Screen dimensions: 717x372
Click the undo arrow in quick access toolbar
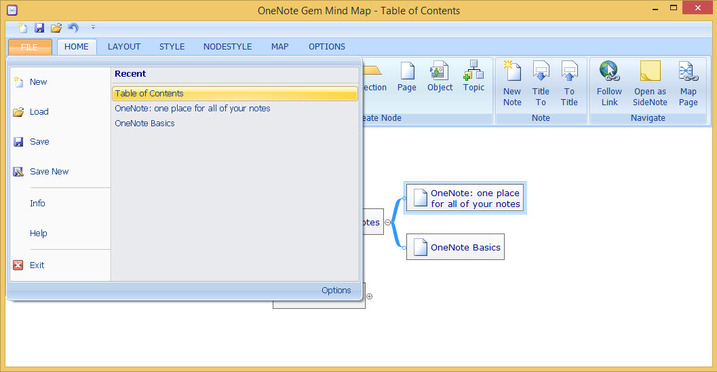[x=73, y=28]
